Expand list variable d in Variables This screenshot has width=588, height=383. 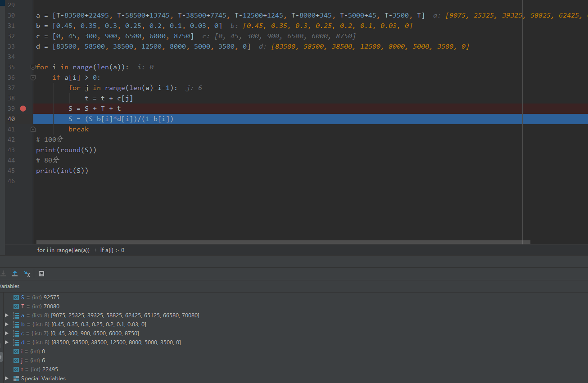click(6, 342)
